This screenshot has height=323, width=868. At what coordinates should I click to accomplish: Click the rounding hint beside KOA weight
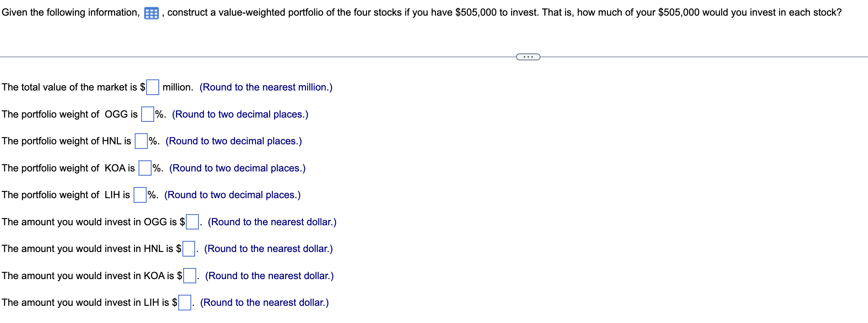tap(237, 168)
